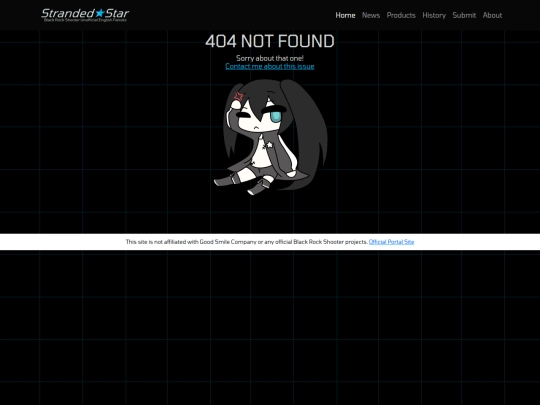The height and width of the screenshot is (405, 540).
Task: Click the '404 NOT FOUND' heading
Action: click(270, 41)
